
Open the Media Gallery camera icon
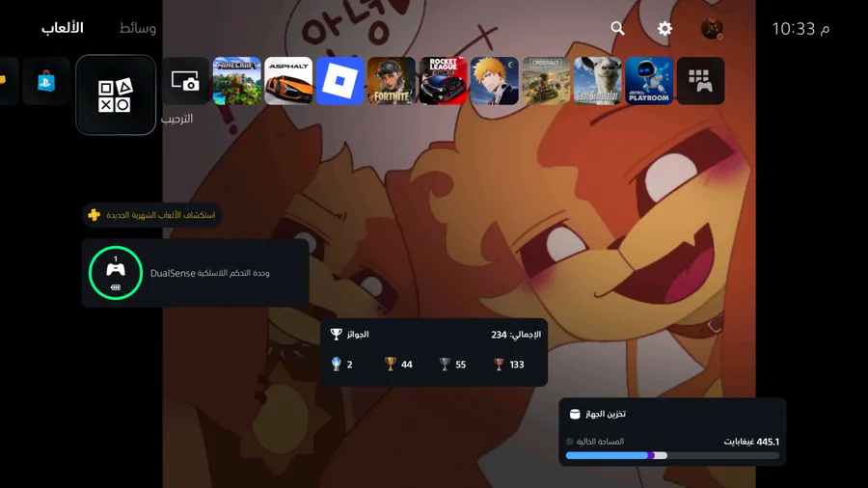185,81
